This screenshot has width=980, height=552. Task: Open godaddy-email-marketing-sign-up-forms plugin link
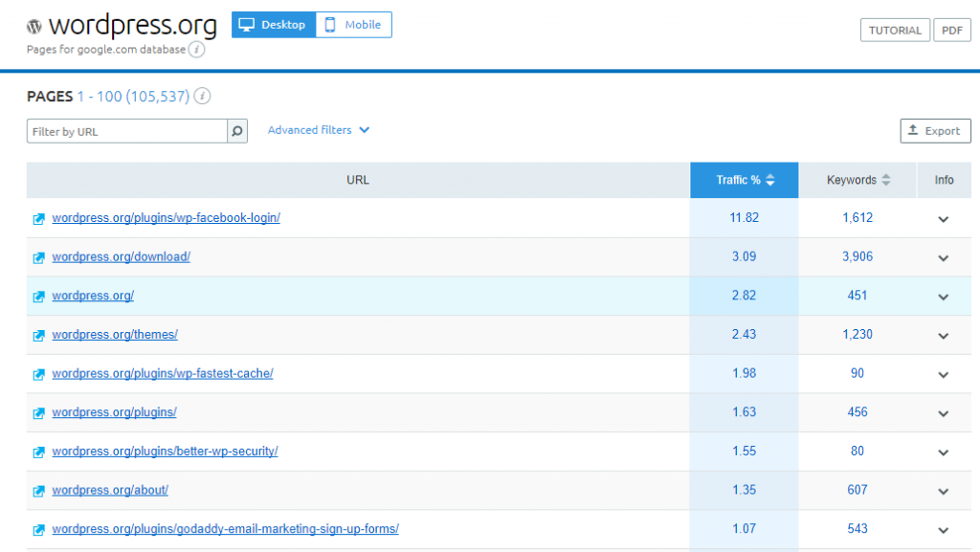(226, 528)
